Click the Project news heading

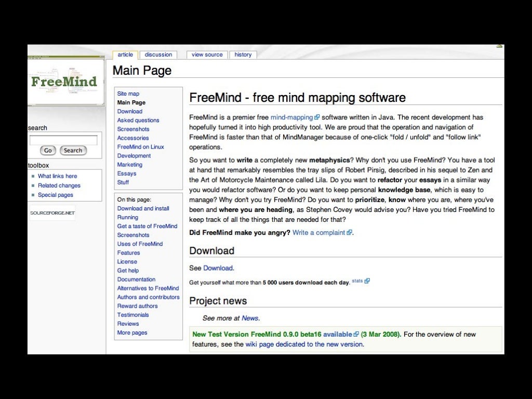(218, 301)
